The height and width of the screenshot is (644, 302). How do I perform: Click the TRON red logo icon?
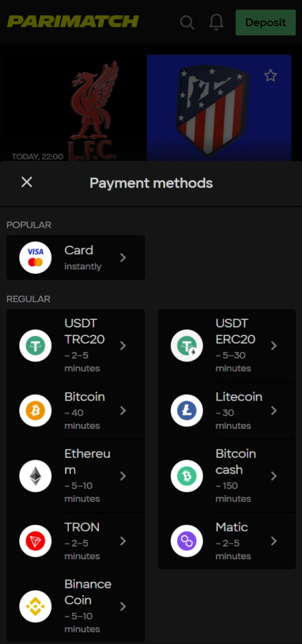coord(35,541)
